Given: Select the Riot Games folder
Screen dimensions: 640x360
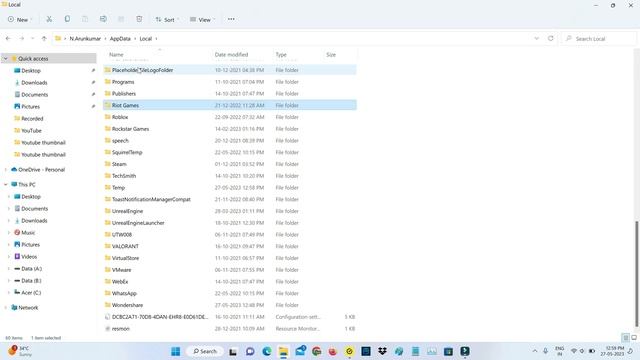Looking at the screenshot, I should (230, 105).
